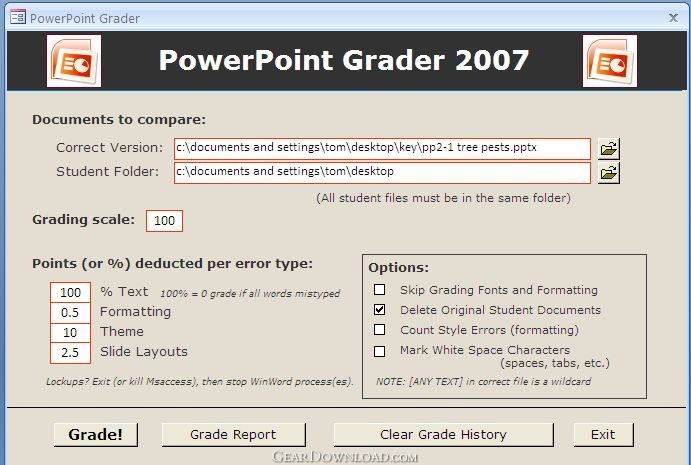Click the 'Lockups? Exit' hint text
Viewport: 691px width, 465px height.
[200, 382]
